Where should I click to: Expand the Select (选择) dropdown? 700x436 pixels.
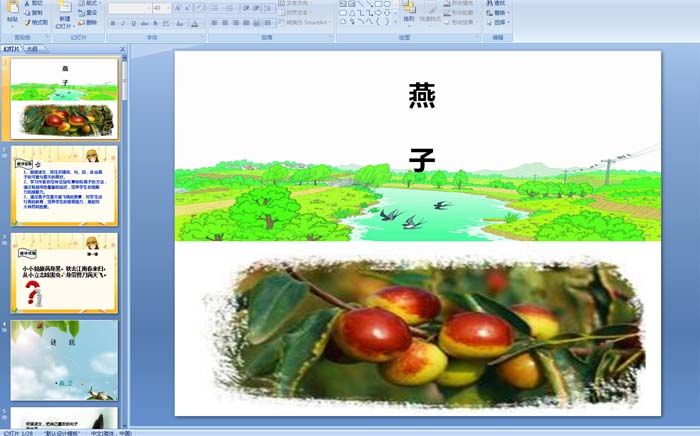coord(500,22)
